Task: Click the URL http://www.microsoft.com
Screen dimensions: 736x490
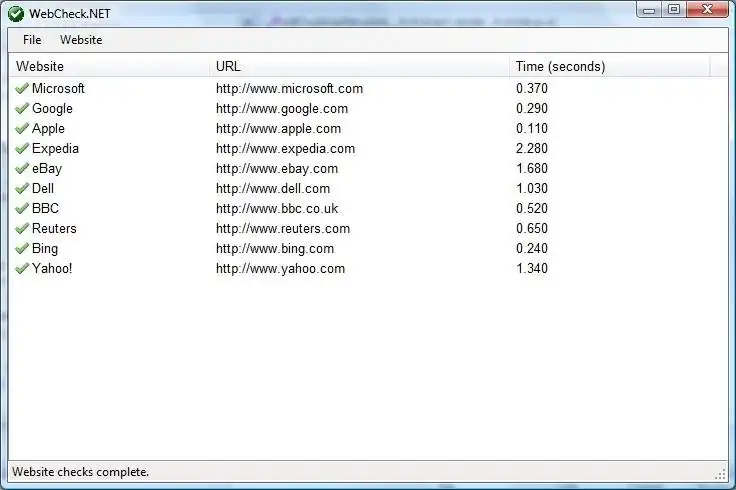Action: (x=289, y=88)
